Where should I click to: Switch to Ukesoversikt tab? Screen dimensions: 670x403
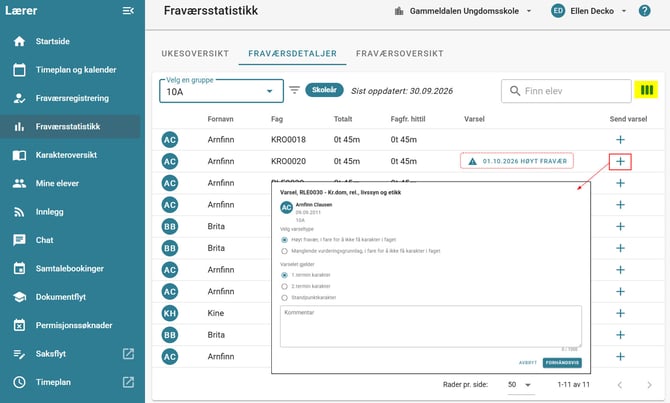(195, 54)
